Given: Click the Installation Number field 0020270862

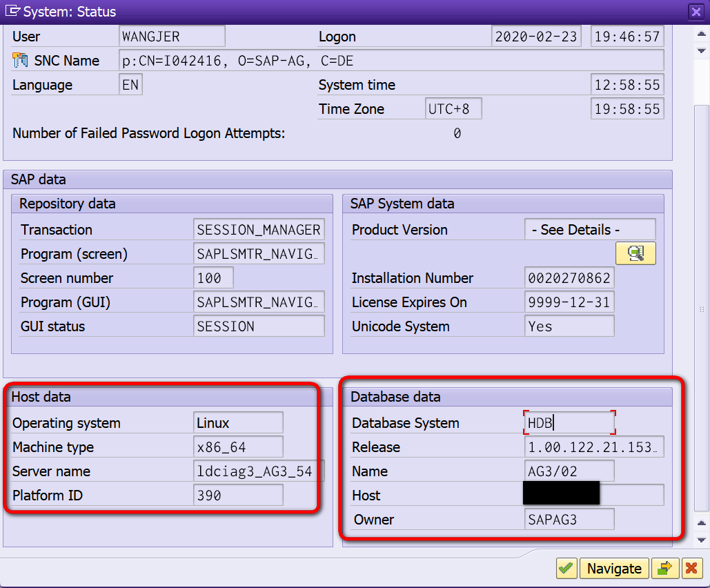Looking at the screenshot, I should (569, 277).
